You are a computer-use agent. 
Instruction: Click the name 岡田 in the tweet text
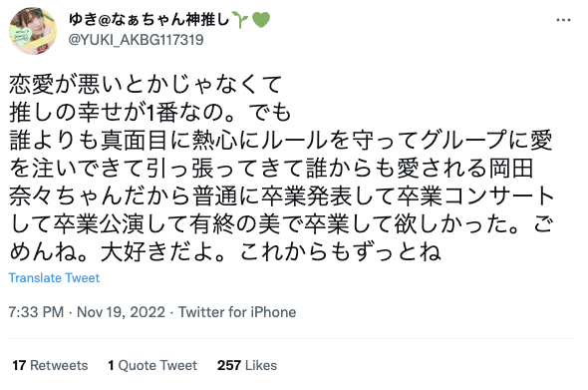[x=510, y=169]
